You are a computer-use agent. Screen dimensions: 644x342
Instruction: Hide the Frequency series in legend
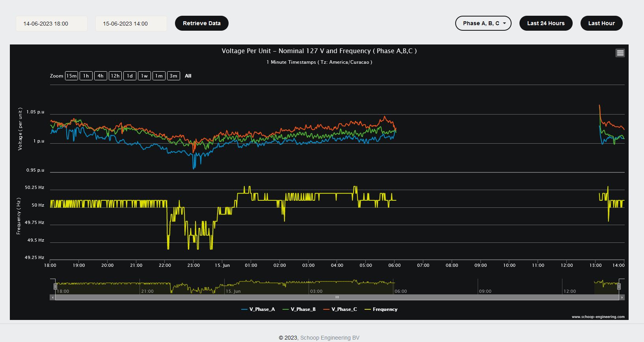[x=381, y=309]
